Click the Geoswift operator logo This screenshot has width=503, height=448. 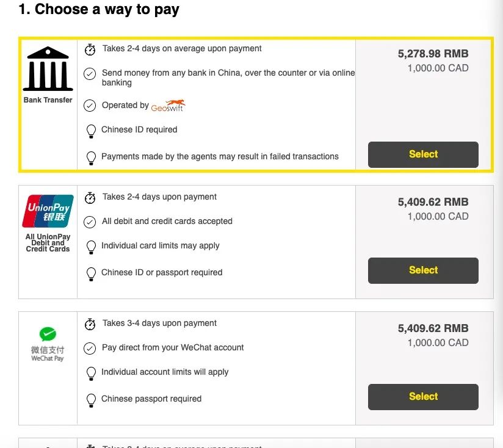tap(168, 106)
